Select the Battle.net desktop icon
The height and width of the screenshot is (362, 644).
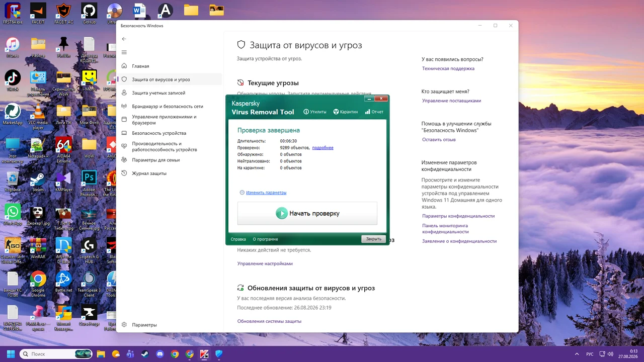pyautogui.click(x=64, y=282)
